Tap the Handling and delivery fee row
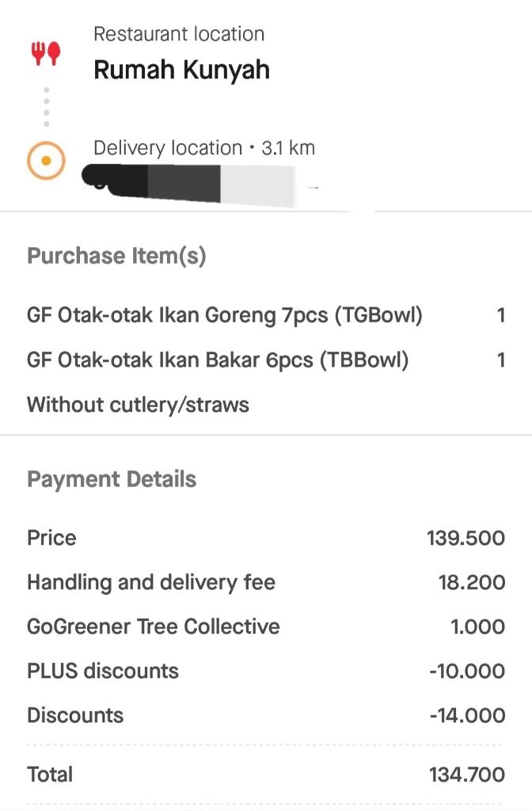The width and height of the screenshot is (532, 811). point(151,583)
